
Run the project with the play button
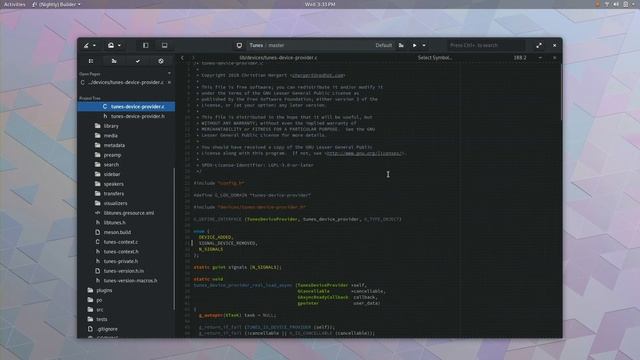point(414,45)
